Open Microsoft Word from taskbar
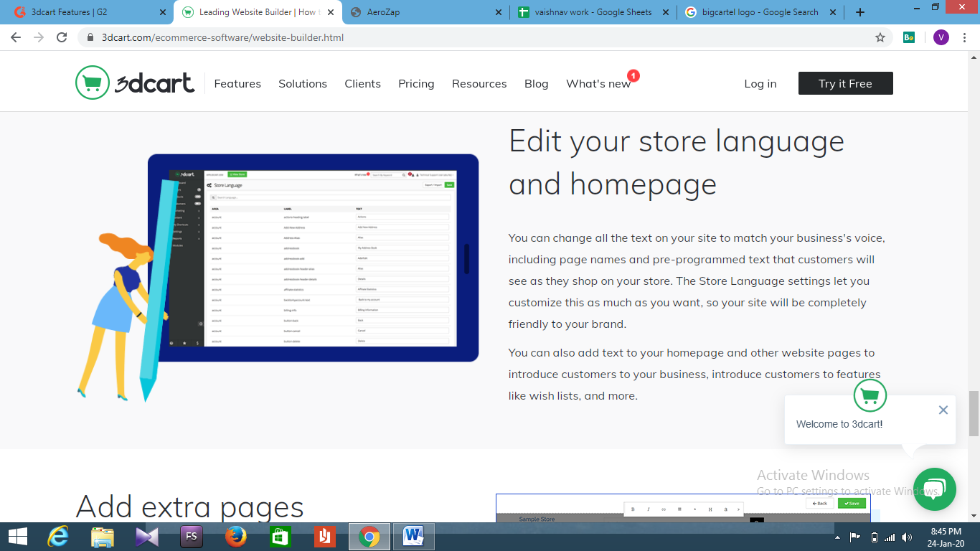Screen dimensions: 980x551 click(413, 537)
